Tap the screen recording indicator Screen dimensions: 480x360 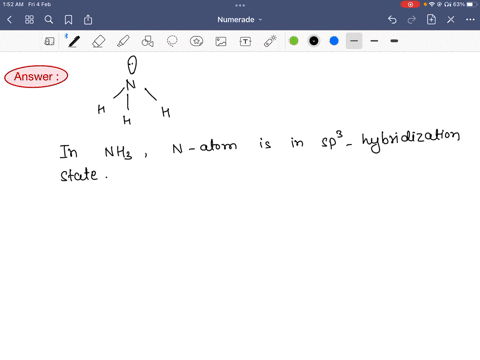[410, 4]
